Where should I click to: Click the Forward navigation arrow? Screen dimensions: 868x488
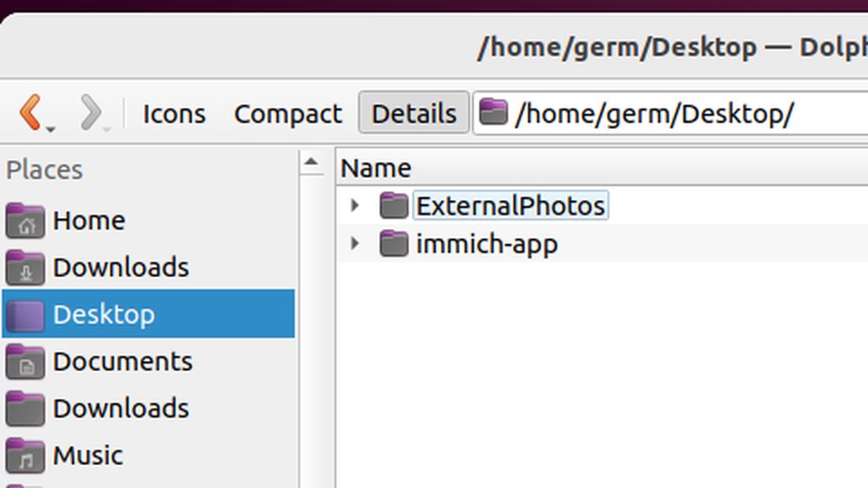point(90,112)
